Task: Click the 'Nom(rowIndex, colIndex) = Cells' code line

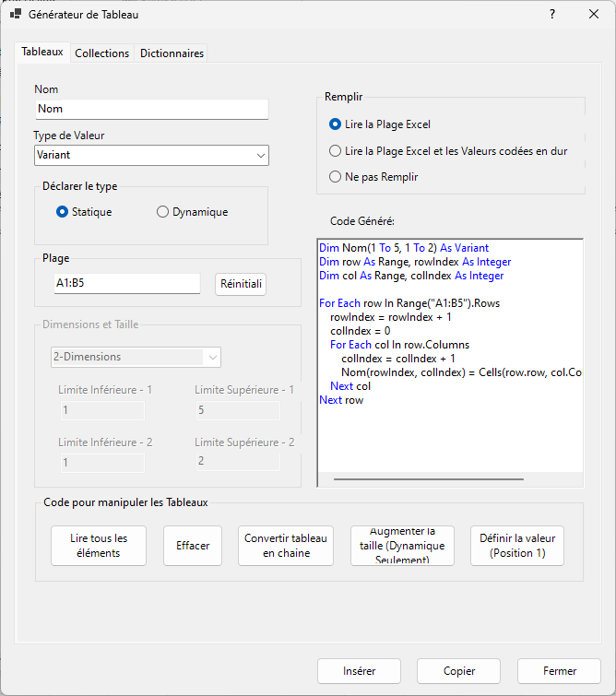Action: 461,372
